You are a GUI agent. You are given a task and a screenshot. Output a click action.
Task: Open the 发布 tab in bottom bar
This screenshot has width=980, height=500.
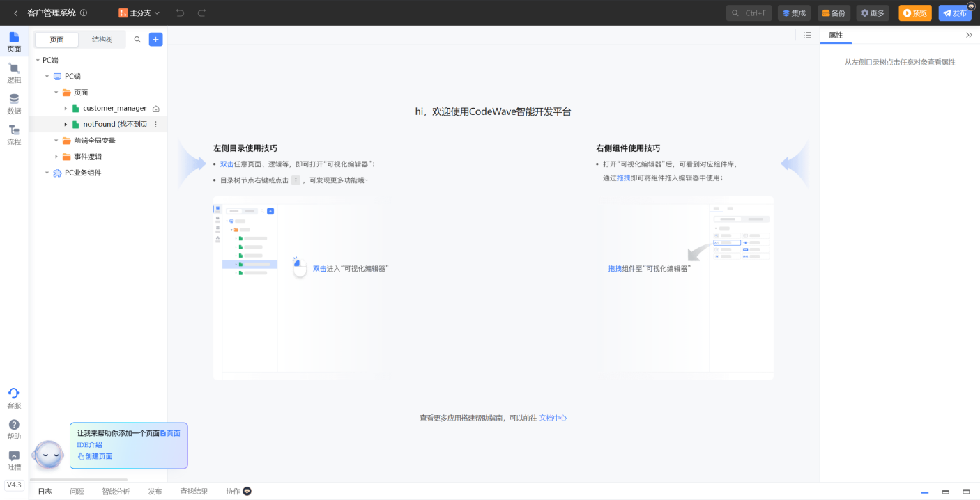(x=155, y=491)
